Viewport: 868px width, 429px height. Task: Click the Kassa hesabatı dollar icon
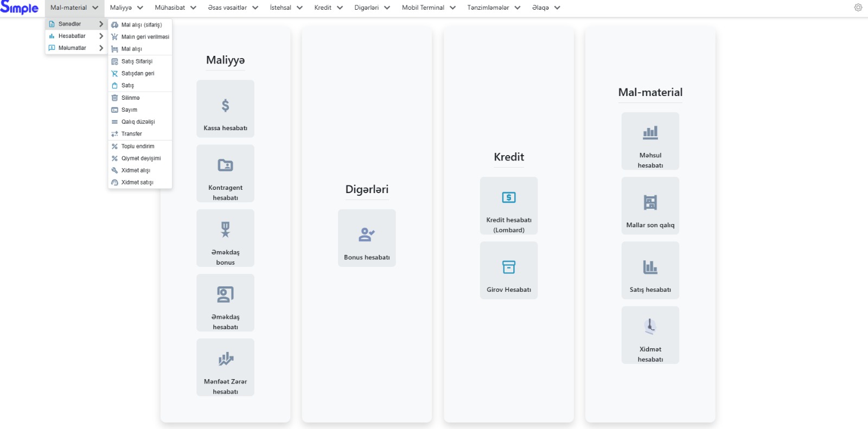(225, 105)
